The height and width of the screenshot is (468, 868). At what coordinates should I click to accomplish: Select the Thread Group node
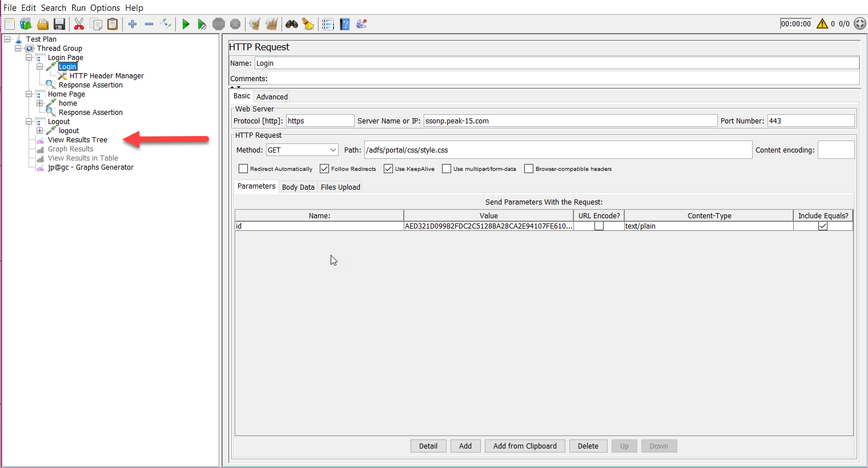[59, 49]
